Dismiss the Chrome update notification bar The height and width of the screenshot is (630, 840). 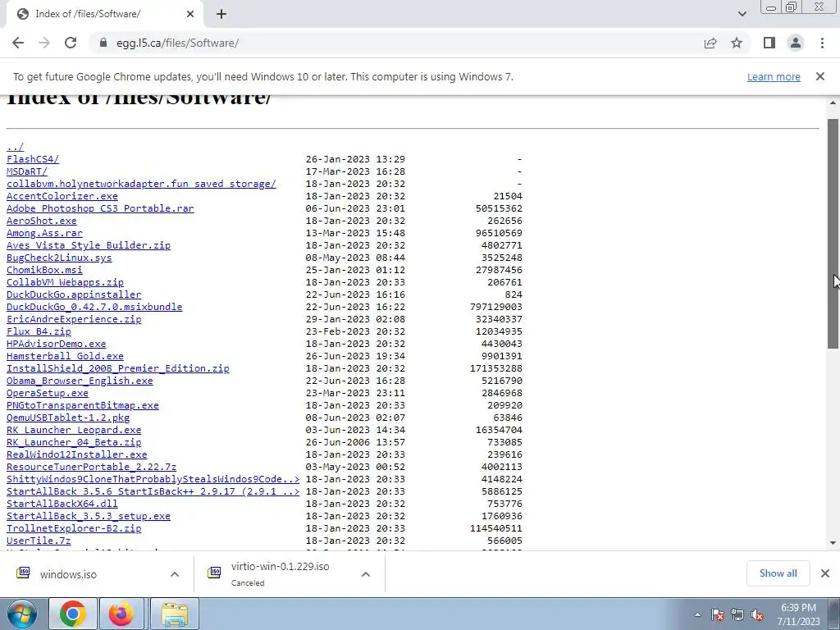[x=820, y=76]
